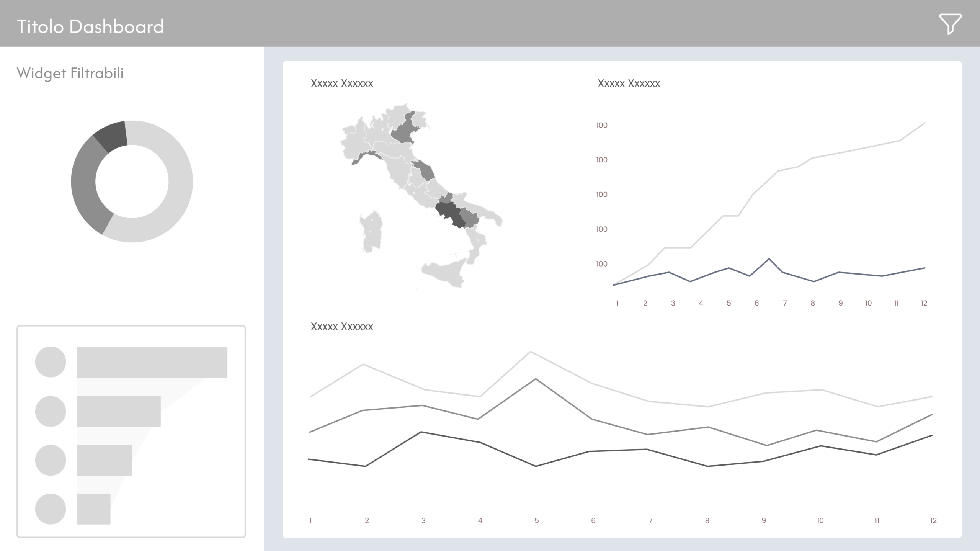Select the circle beside the shortest funnel bar
Image resolution: width=980 pixels, height=551 pixels.
(x=51, y=509)
